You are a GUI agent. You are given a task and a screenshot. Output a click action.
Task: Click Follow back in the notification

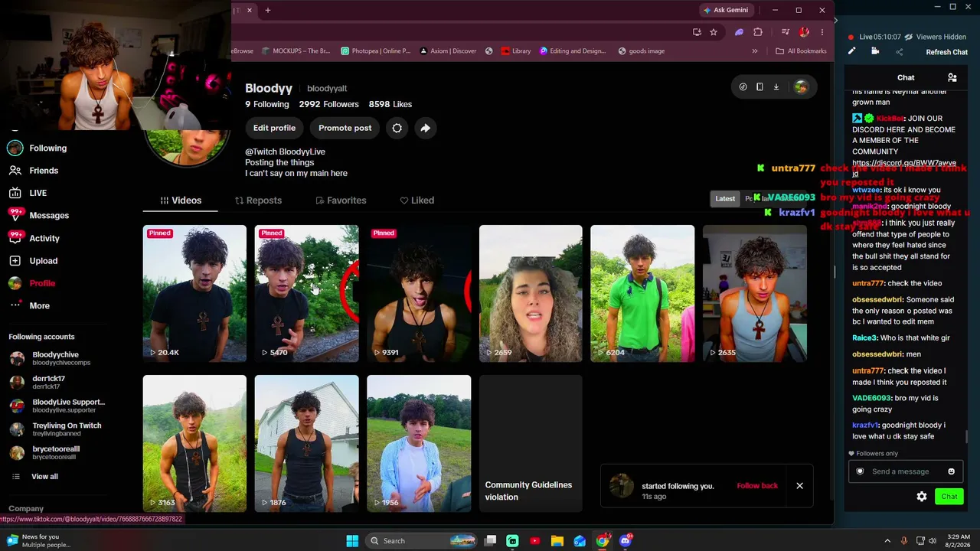click(757, 486)
